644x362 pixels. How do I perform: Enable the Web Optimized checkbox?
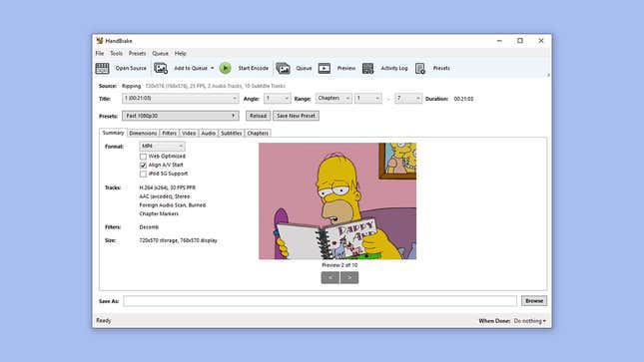tap(143, 157)
